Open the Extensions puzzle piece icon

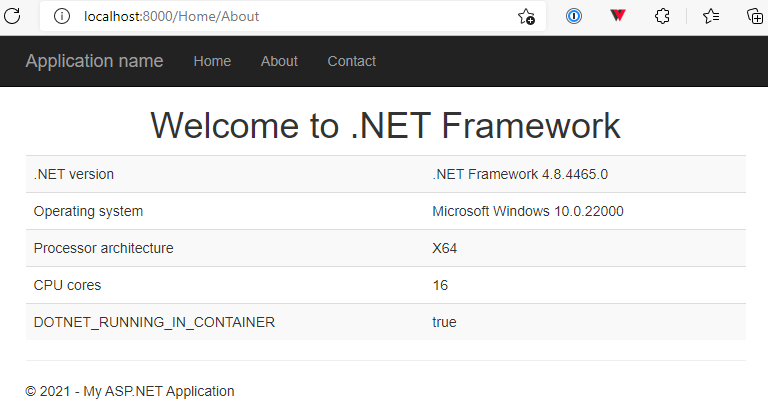pos(662,16)
